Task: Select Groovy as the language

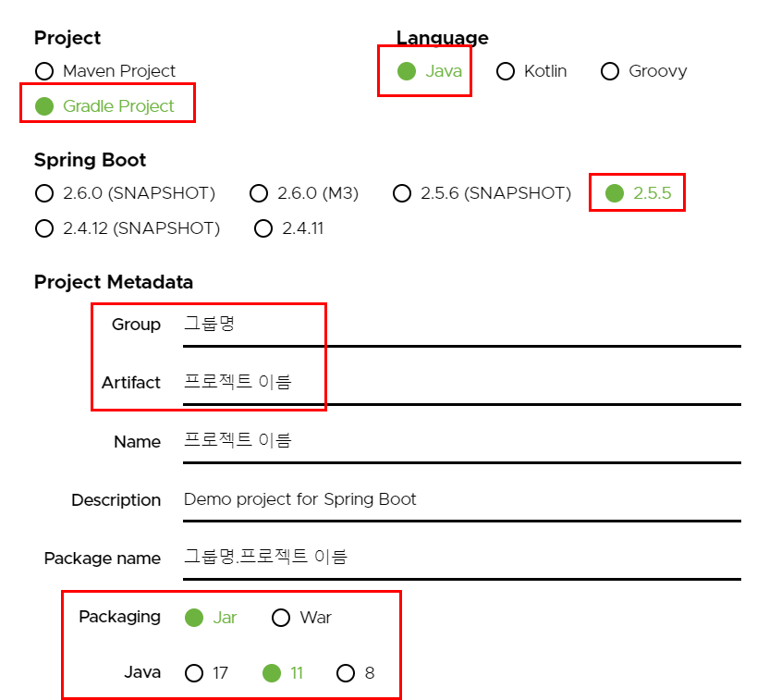Action: click(610, 70)
